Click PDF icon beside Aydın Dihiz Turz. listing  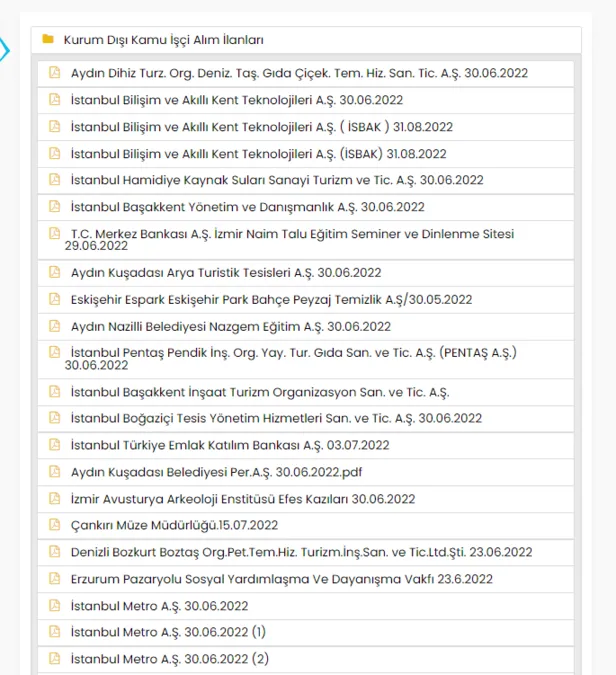[55, 73]
